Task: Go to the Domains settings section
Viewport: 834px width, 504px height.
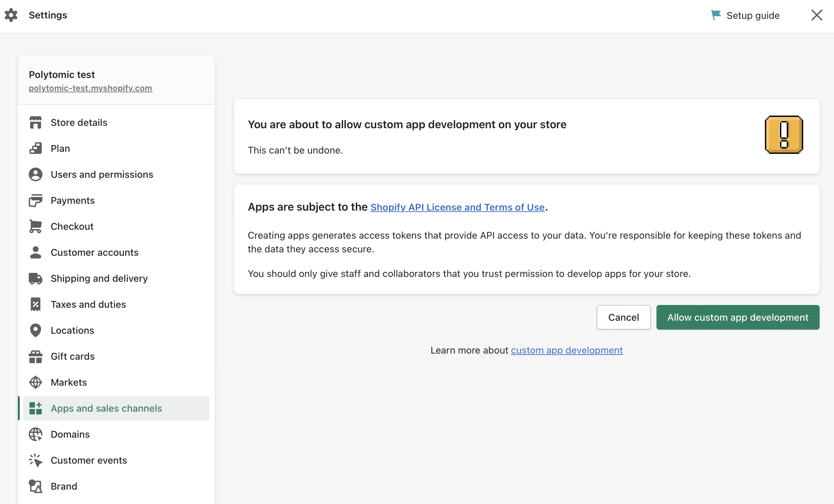Action: [70, 434]
